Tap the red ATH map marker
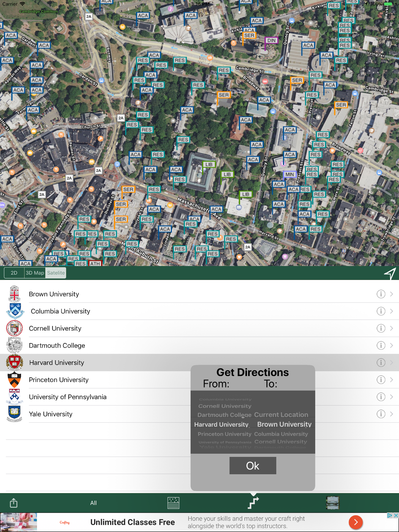The height and width of the screenshot is (532, 399). click(95, 263)
